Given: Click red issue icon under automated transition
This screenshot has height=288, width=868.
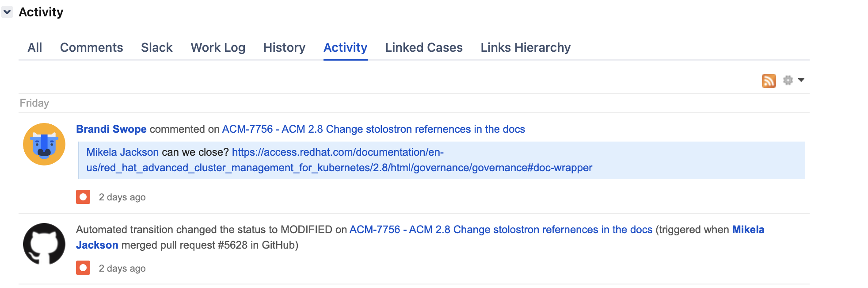Looking at the screenshot, I should tap(83, 268).
